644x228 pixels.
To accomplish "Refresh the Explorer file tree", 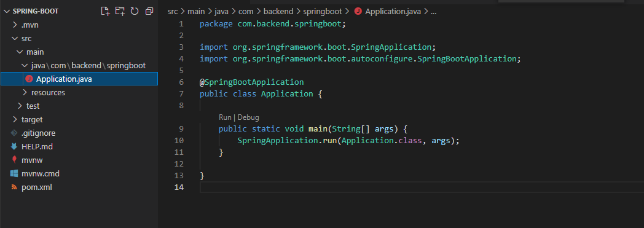I will coord(135,11).
